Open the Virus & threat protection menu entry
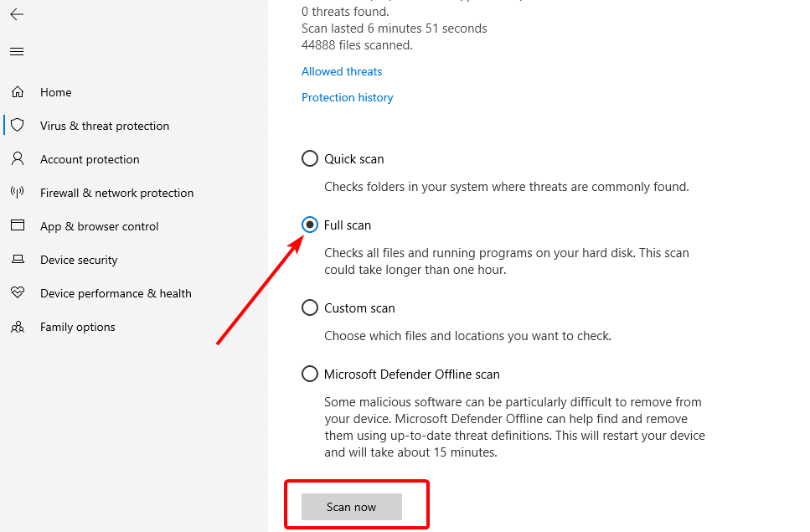The width and height of the screenshot is (810, 532). 104,126
